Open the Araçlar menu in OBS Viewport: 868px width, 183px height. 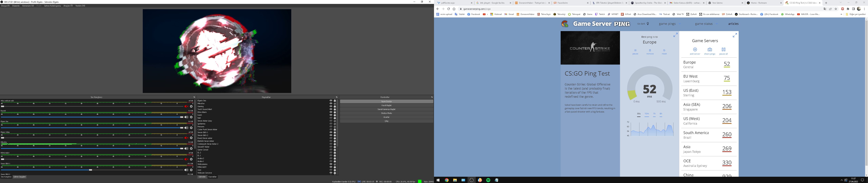(x=68, y=6)
